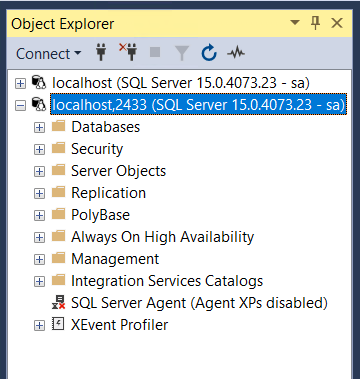360x379 pixels.
Task: Expand the Always On High Availability folder
Action: 39,238
